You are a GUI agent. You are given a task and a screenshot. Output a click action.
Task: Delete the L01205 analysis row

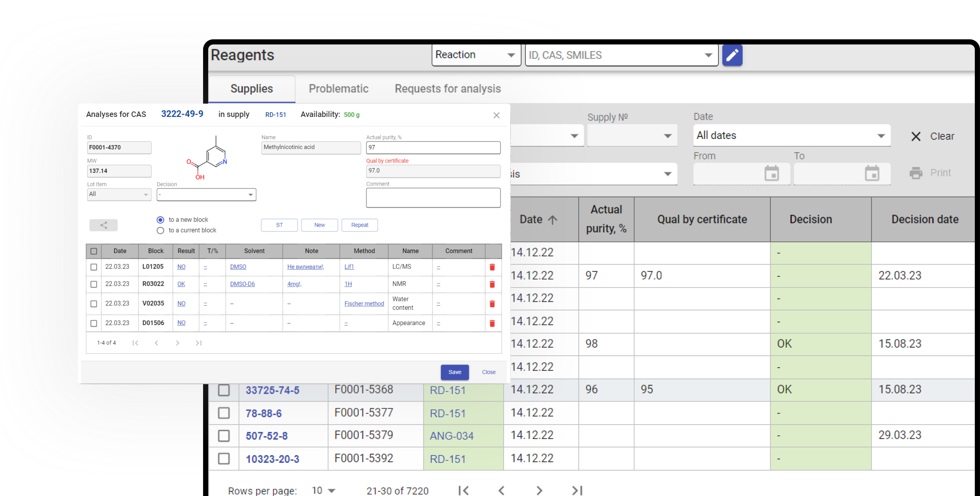pos(492,267)
